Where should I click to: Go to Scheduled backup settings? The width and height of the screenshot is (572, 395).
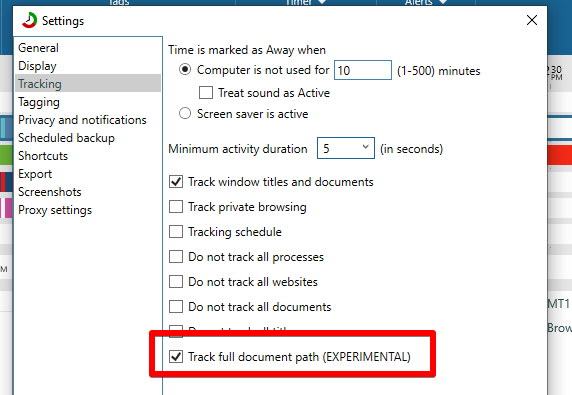point(66,138)
